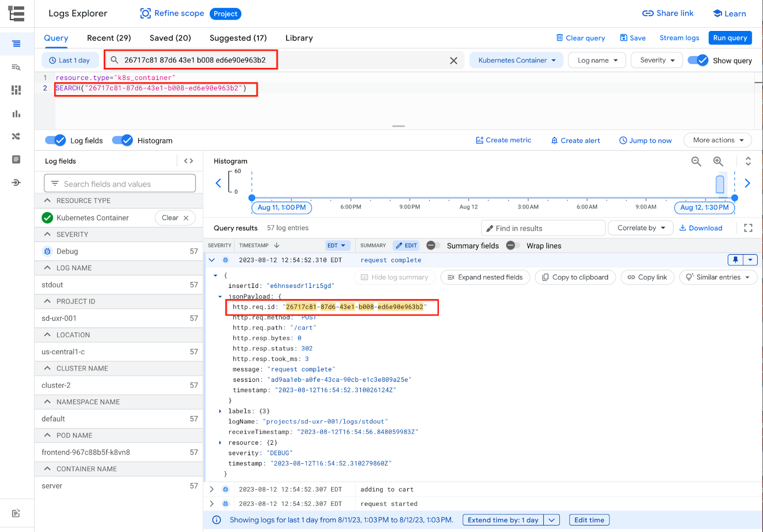The height and width of the screenshot is (532, 763).
Task: Expand the 'request started' log entry
Action: pyautogui.click(x=212, y=504)
